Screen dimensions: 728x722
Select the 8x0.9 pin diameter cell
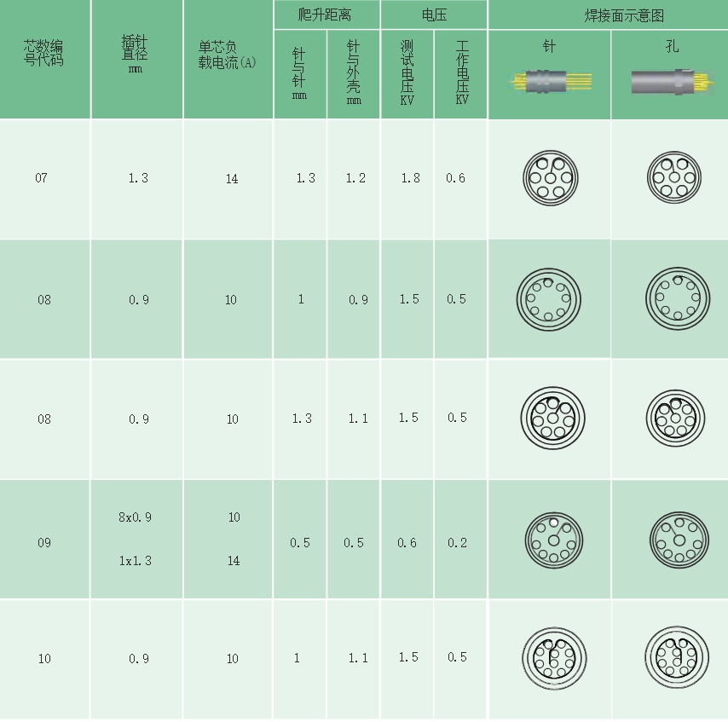coord(136,517)
